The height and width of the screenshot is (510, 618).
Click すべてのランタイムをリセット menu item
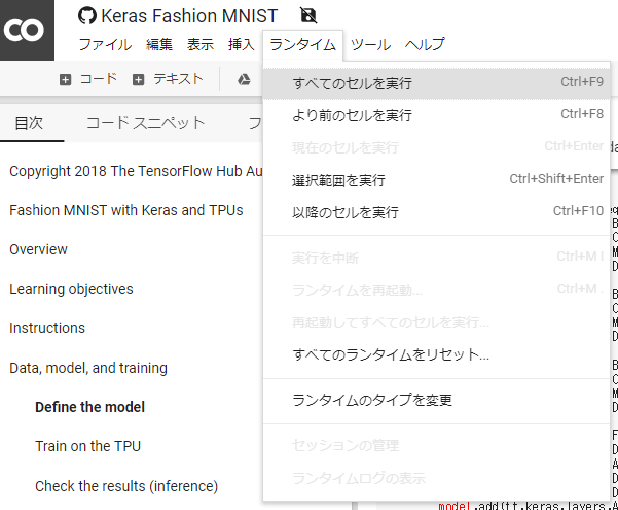click(390, 355)
